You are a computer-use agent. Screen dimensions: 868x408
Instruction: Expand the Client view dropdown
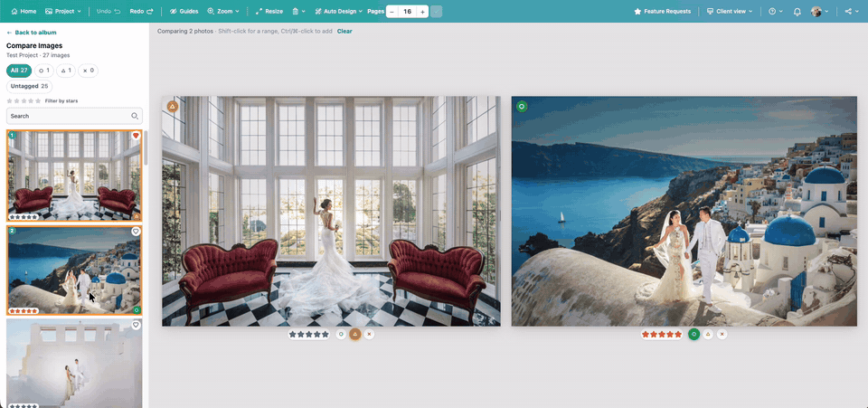(x=730, y=11)
